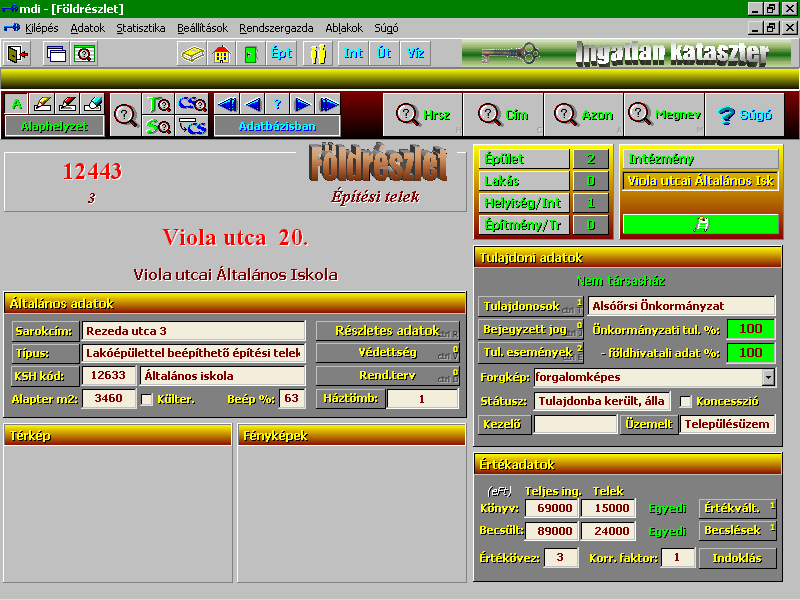Screen dimensions: 800x600
Task: Open the Rendszergazda menu
Action: tap(276, 28)
